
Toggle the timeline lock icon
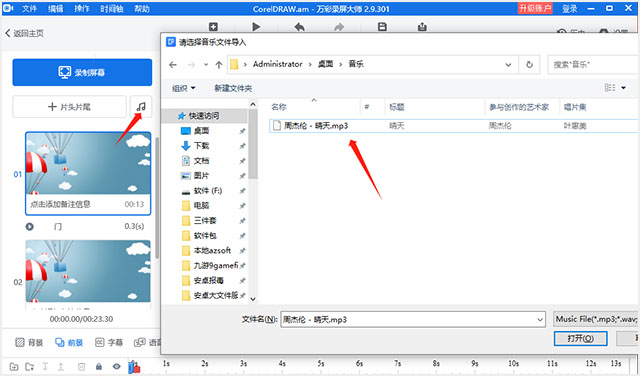[99, 367]
